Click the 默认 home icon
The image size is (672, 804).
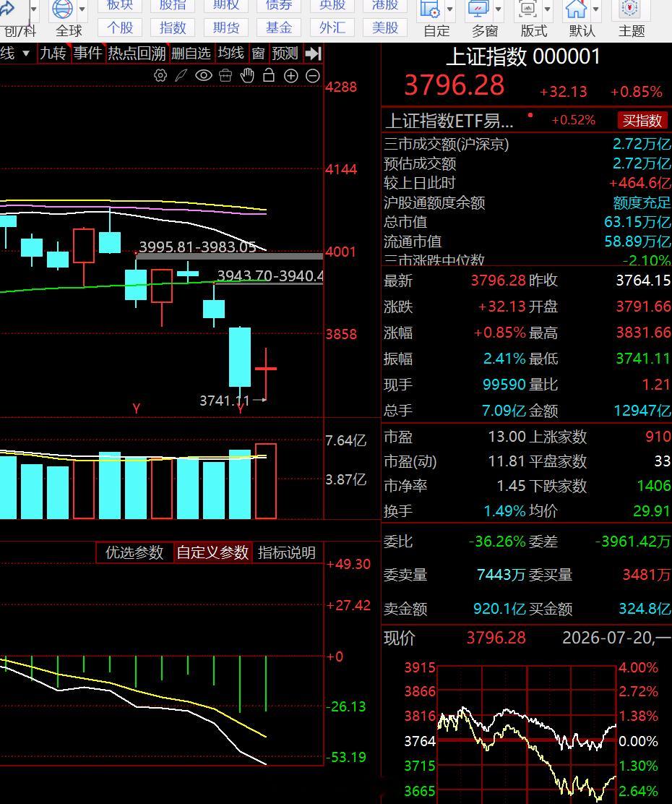coord(576,9)
